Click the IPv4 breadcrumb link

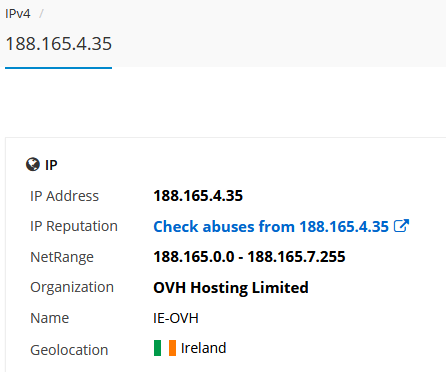(18, 14)
